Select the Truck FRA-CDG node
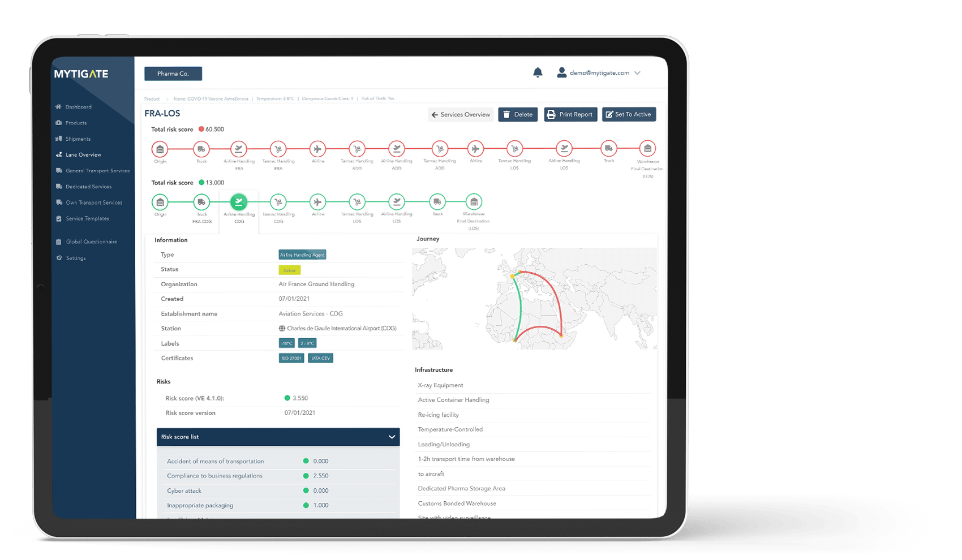Screen dimensions: 962x560 201,202
